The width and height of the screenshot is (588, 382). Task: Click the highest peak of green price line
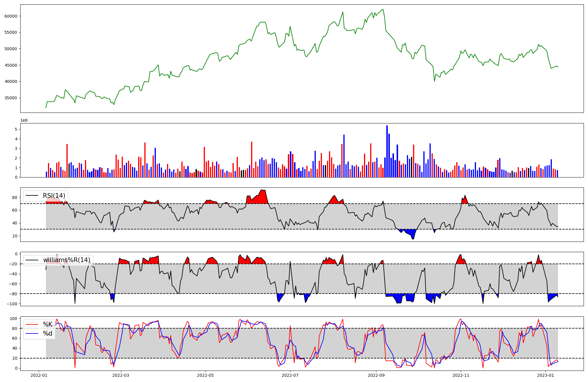pyautogui.click(x=383, y=9)
